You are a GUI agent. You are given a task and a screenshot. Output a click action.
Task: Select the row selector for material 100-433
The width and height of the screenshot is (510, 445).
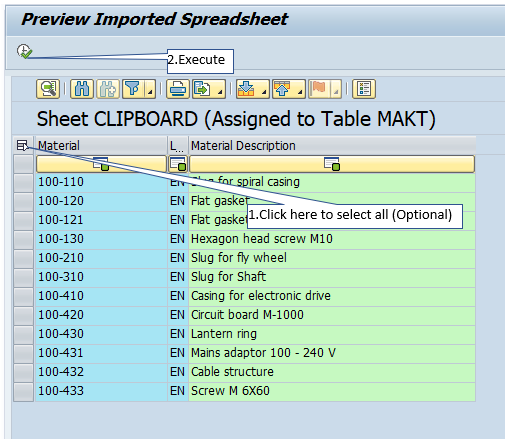pos(23,391)
